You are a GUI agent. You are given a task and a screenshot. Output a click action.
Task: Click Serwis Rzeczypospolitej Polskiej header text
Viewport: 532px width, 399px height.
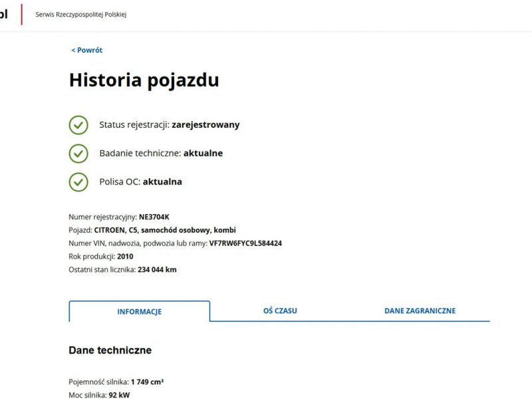[80, 15]
